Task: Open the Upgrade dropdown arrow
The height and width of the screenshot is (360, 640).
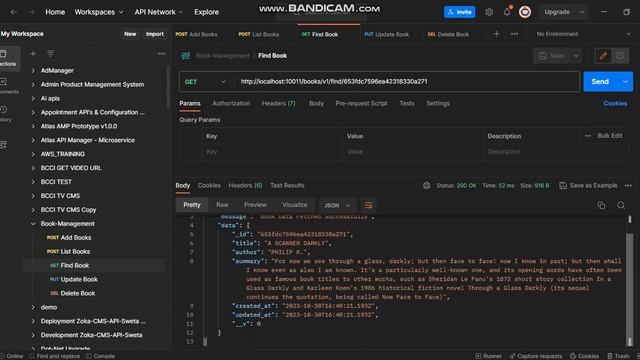Action: [x=582, y=12]
